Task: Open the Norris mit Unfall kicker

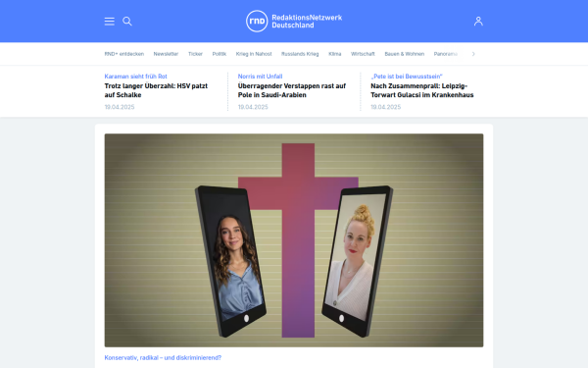Action: click(x=260, y=77)
